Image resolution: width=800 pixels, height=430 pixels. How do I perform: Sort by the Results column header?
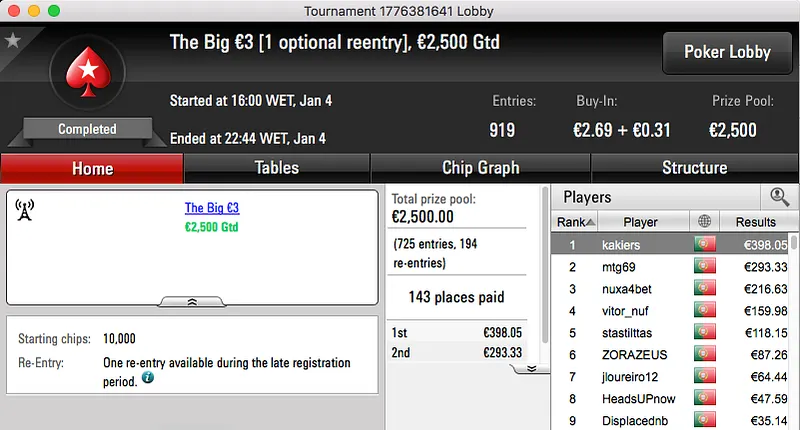click(x=755, y=222)
